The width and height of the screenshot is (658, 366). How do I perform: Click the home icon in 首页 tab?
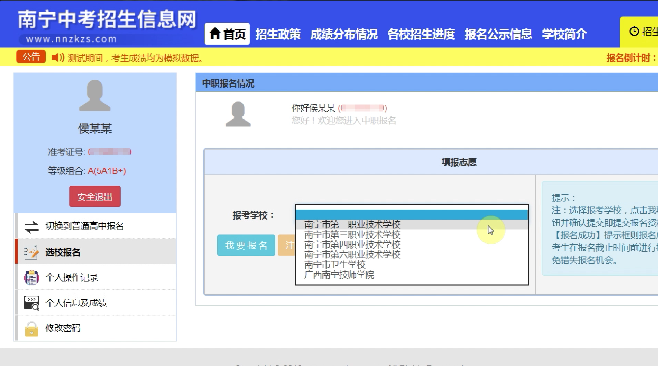pos(215,33)
